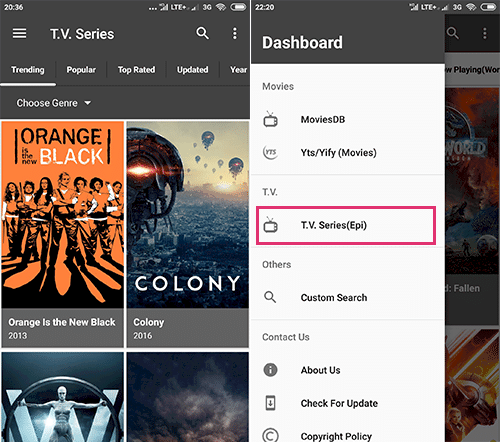Tap the download icon beside Check For Update

coord(270,403)
